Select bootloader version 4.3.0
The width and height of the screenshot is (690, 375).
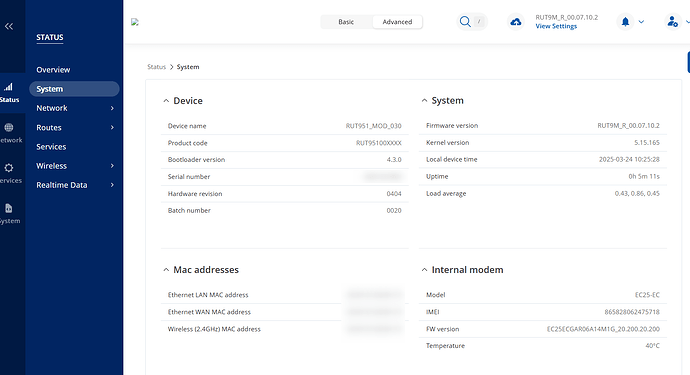[x=394, y=160]
